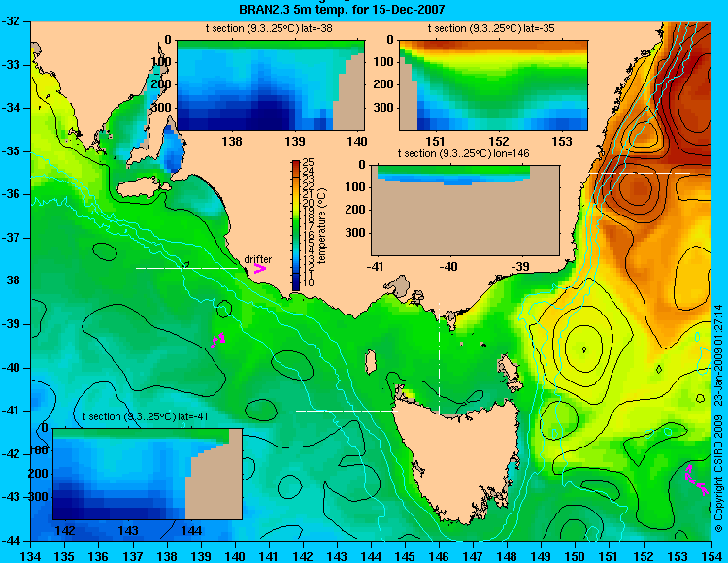Click the white dashed section line at latitude -35.5

point(640,173)
